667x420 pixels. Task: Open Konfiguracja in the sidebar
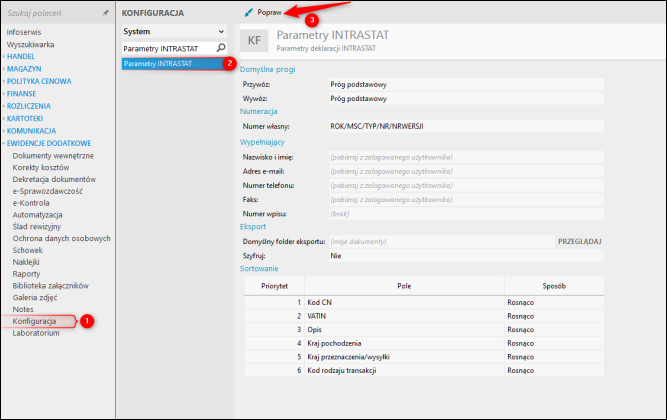click(34, 321)
